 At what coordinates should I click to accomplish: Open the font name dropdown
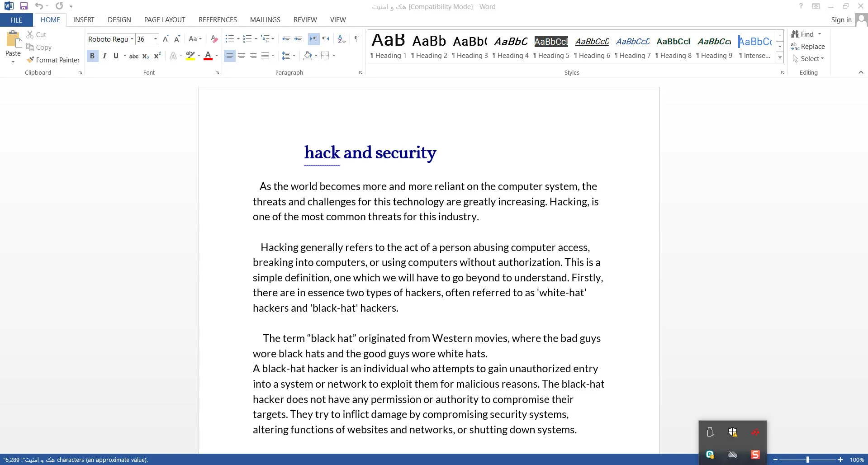pos(132,39)
